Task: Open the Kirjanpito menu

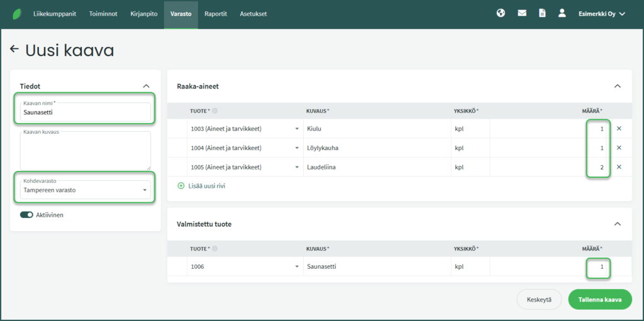Action: (x=143, y=14)
